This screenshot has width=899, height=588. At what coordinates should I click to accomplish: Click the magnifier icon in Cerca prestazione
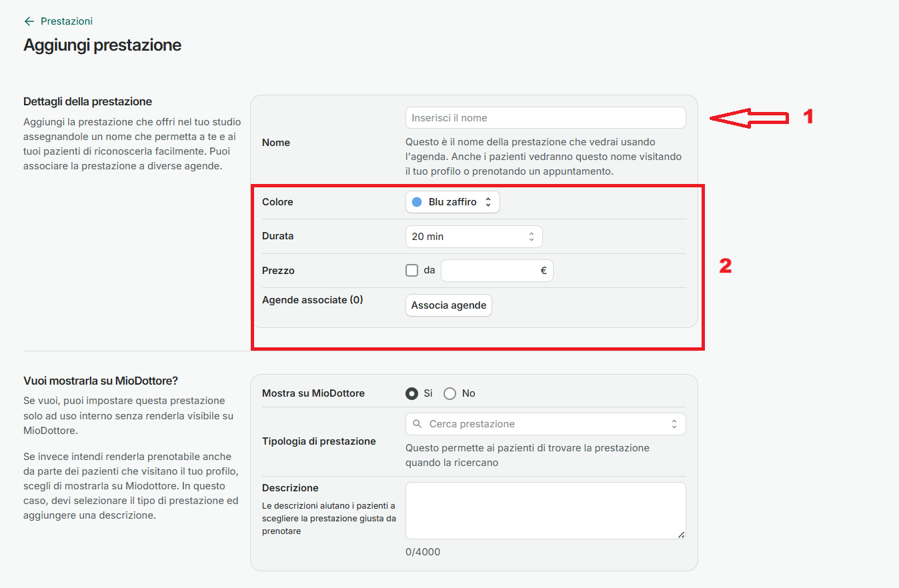(417, 424)
